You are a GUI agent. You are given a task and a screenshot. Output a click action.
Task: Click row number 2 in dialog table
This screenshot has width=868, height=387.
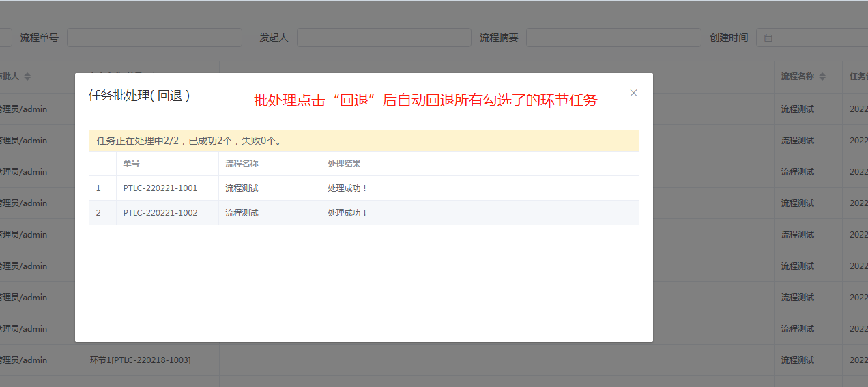tap(98, 213)
